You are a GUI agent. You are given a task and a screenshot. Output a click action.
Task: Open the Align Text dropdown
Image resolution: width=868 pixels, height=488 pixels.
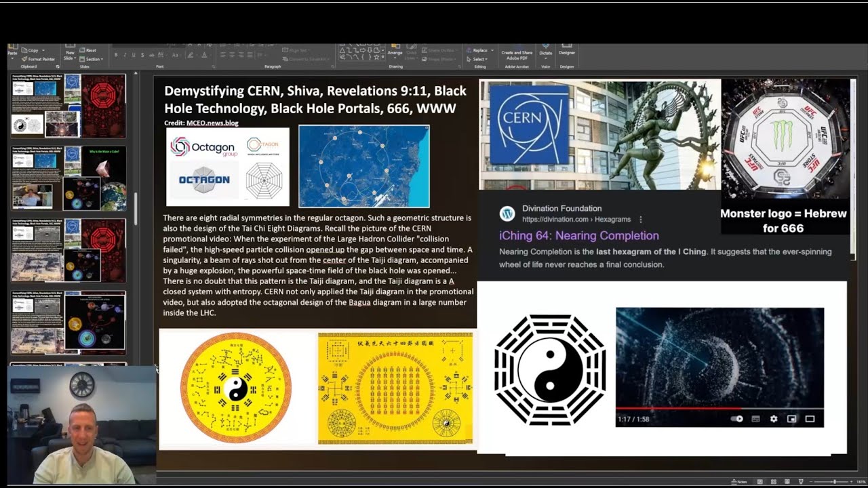(297, 50)
